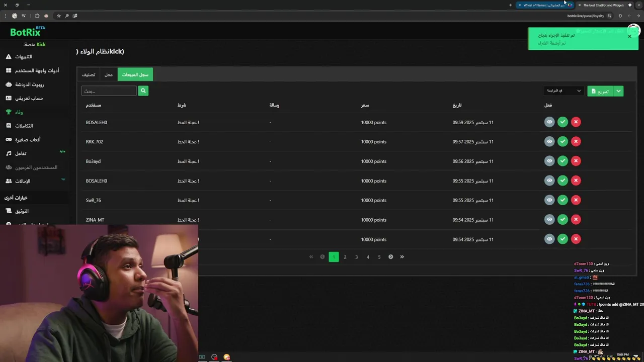Approve BOSALEH0 purchase from 09:59

(x=562, y=122)
